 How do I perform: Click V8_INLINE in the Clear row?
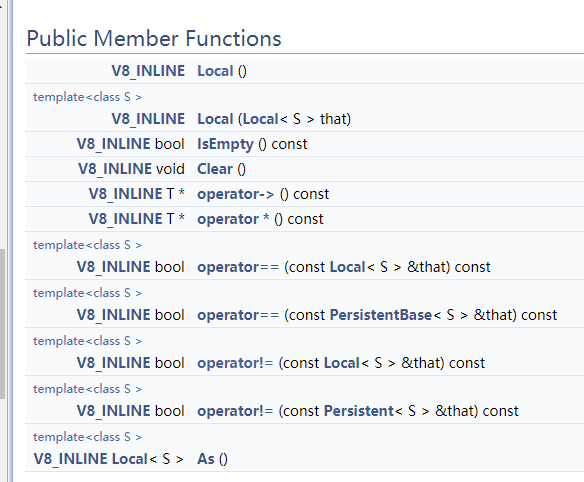(x=115, y=169)
